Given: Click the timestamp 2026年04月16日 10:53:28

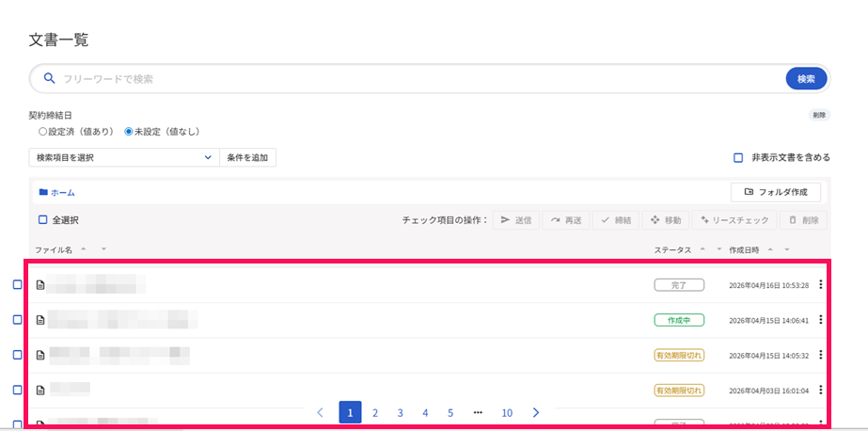Looking at the screenshot, I should point(769,285).
